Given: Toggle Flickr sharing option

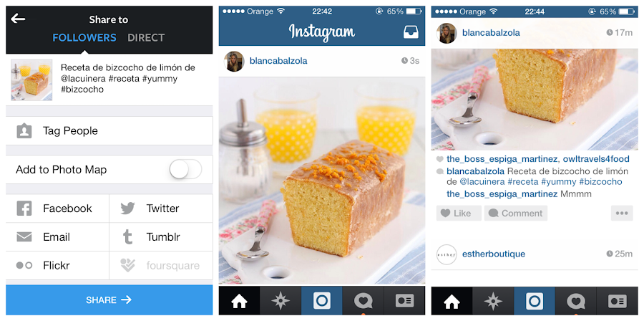Looking at the screenshot, I should point(57,266).
